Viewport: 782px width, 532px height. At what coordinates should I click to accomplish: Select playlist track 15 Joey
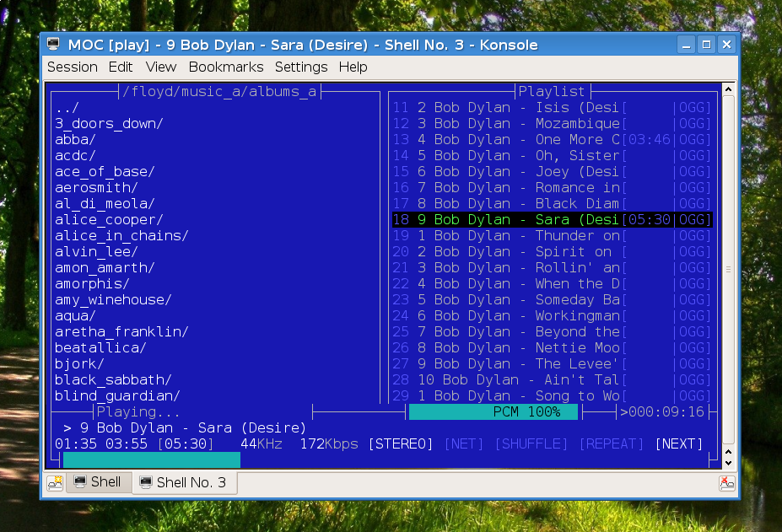pyautogui.click(x=552, y=171)
